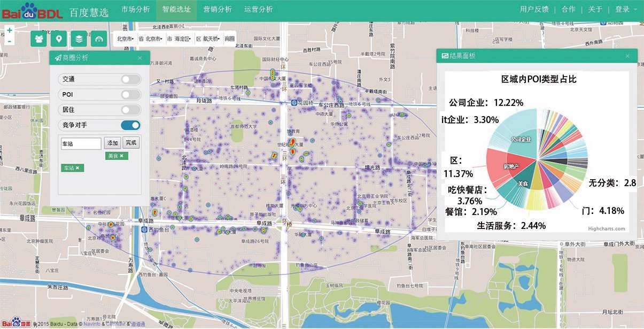Remove the 美食 tag
The height and width of the screenshot is (329, 644).
121,156
